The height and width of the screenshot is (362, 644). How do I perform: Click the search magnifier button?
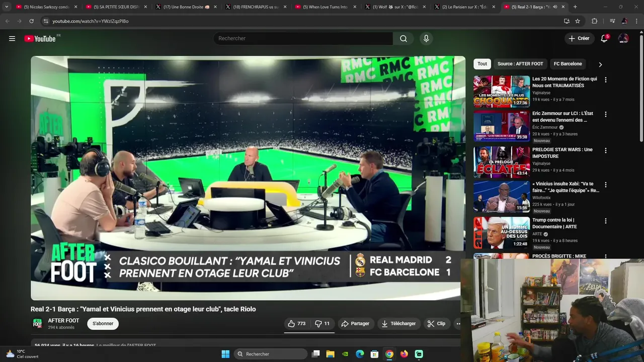point(404,38)
